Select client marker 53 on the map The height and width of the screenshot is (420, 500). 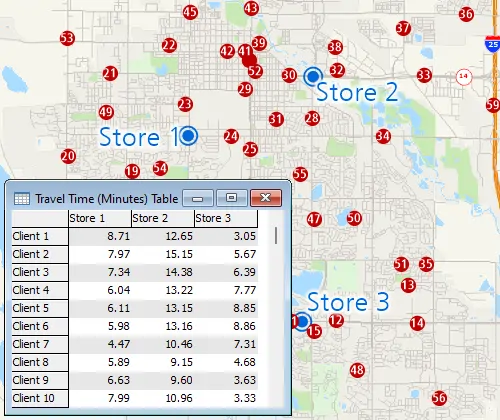coord(67,38)
